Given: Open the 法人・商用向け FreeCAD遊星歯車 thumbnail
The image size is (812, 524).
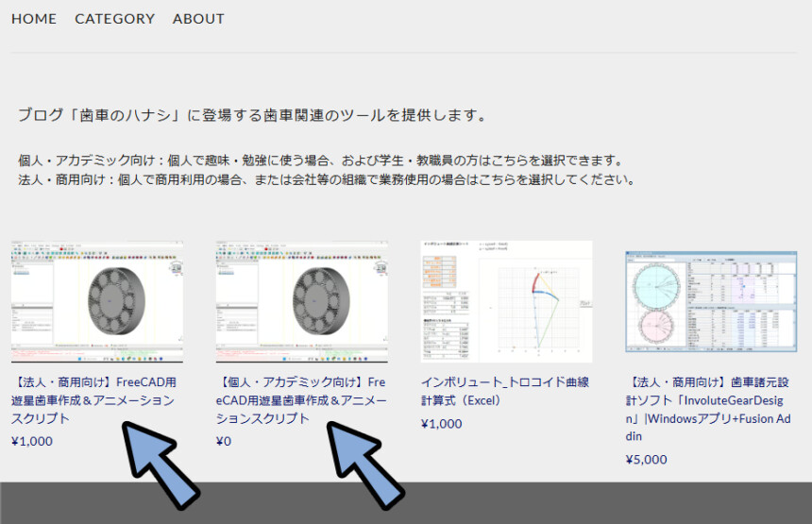Looking at the screenshot, I should pyautogui.click(x=97, y=301).
